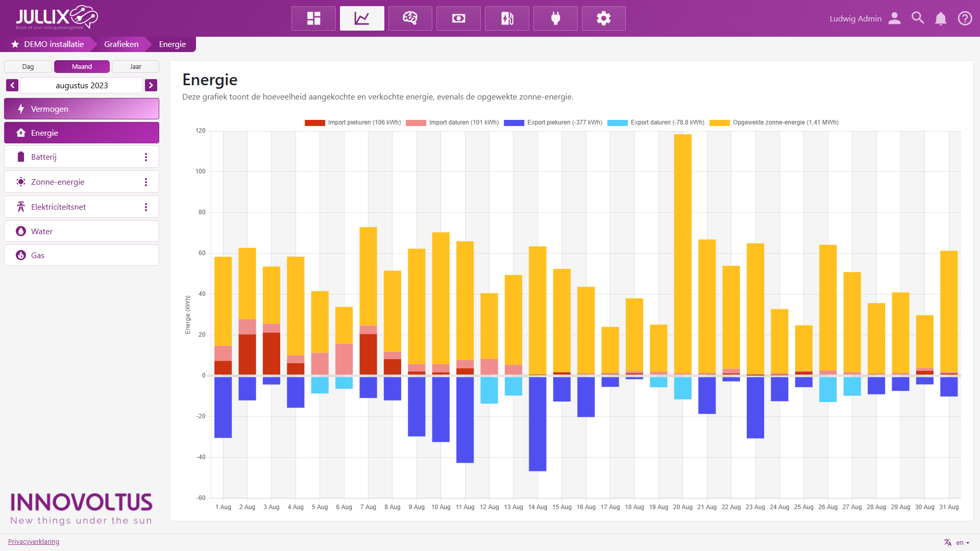Toggle Opgewekte zonne-energie legend series
The width and height of the screenshot is (980, 551).
785,122
